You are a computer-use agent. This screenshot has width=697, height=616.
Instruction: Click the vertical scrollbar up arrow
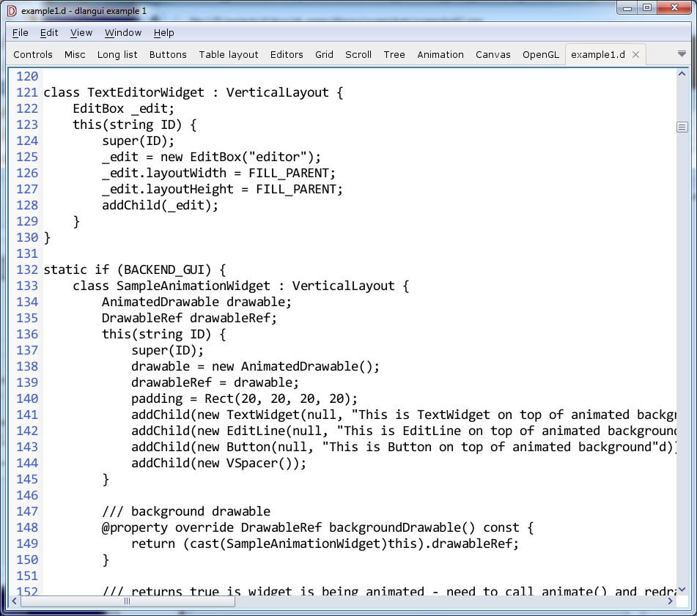682,75
